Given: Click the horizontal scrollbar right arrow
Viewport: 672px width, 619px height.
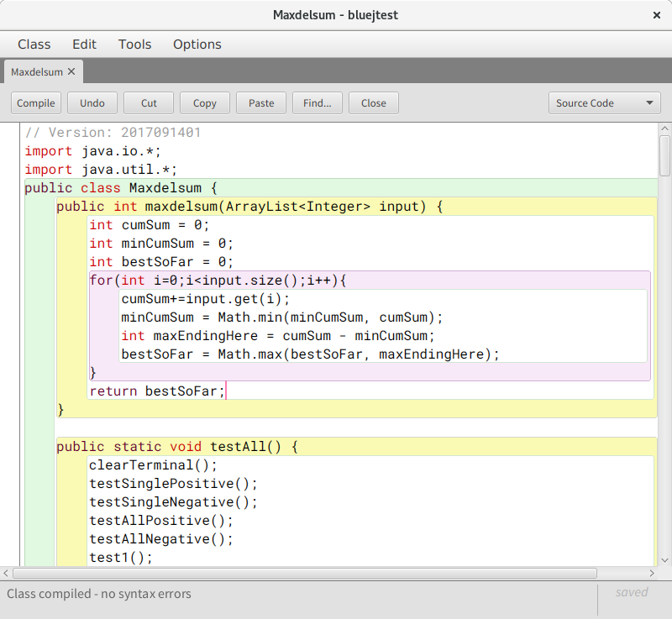Looking at the screenshot, I should coord(652,573).
